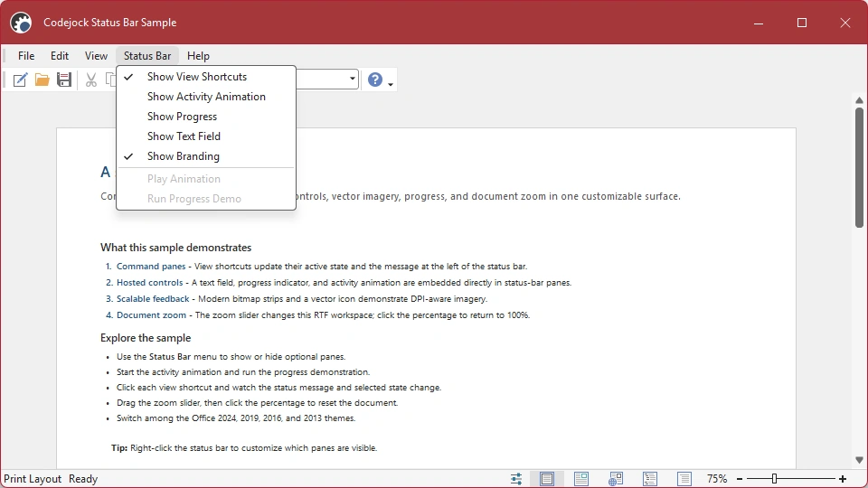The height and width of the screenshot is (488, 868).
Task: Click the Document zoom link
Action: (x=151, y=315)
